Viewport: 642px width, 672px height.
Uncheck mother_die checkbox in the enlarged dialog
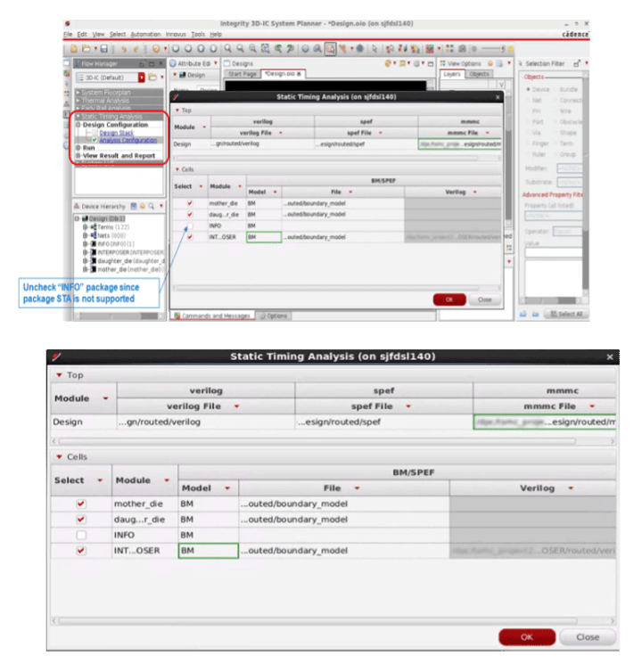(81, 504)
